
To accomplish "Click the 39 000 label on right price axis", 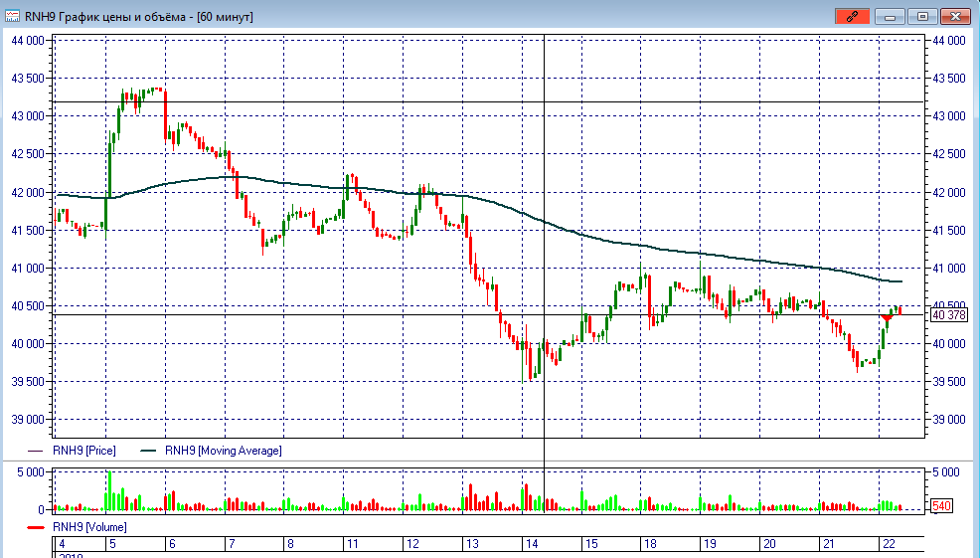I will [x=949, y=420].
